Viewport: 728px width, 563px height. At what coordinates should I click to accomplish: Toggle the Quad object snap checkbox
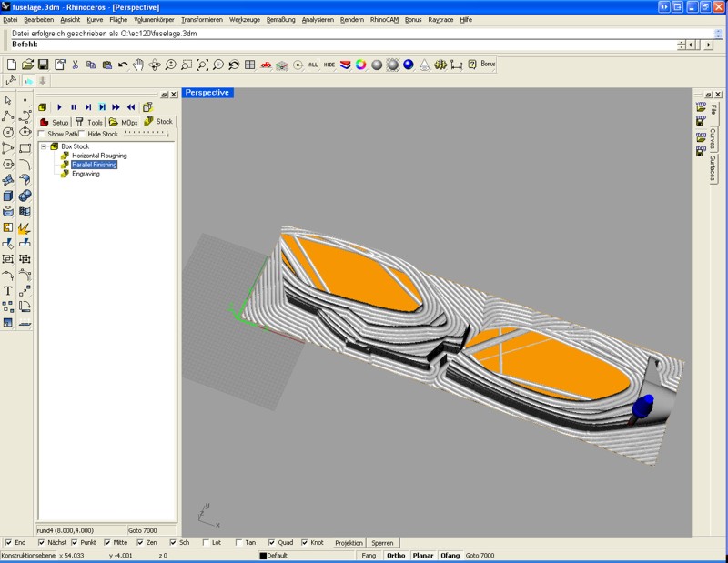pyautogui.click(x=271, y=542)
